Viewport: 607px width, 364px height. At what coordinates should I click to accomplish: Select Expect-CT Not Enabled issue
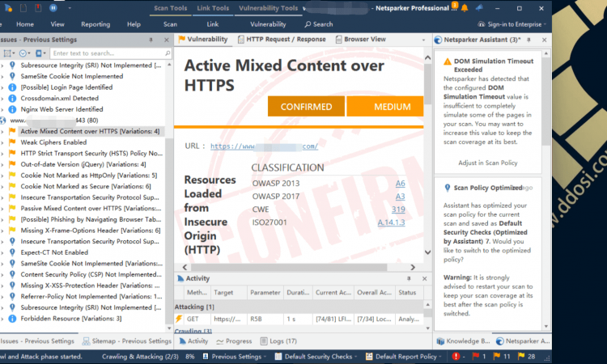(x=54, y=252)
